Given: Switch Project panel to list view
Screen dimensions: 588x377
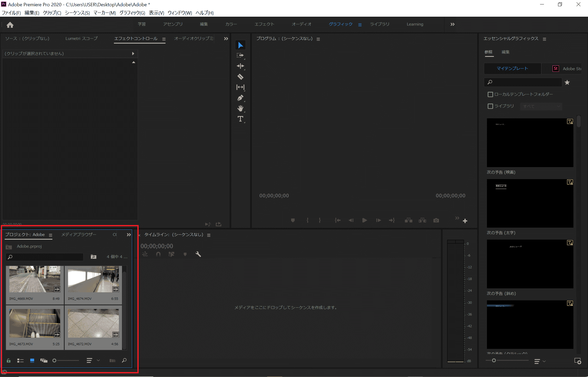Looking at the screenshot, I should tap(20, 361).
